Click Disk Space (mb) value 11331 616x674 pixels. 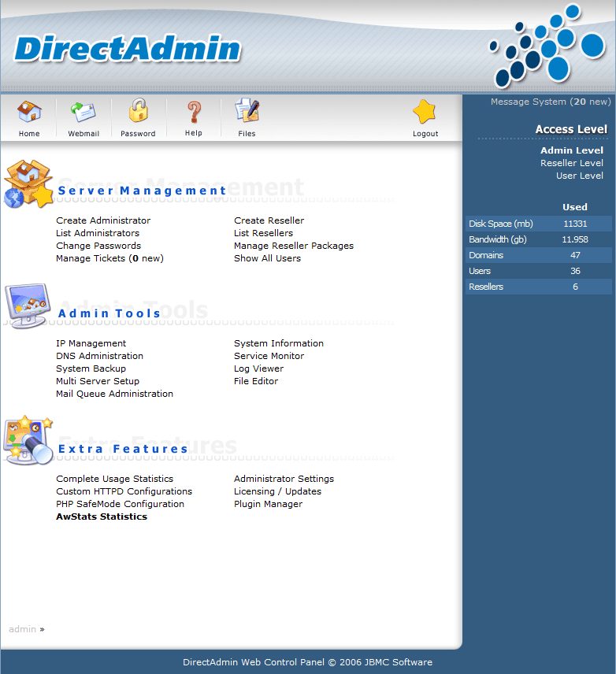coord(575,224)
